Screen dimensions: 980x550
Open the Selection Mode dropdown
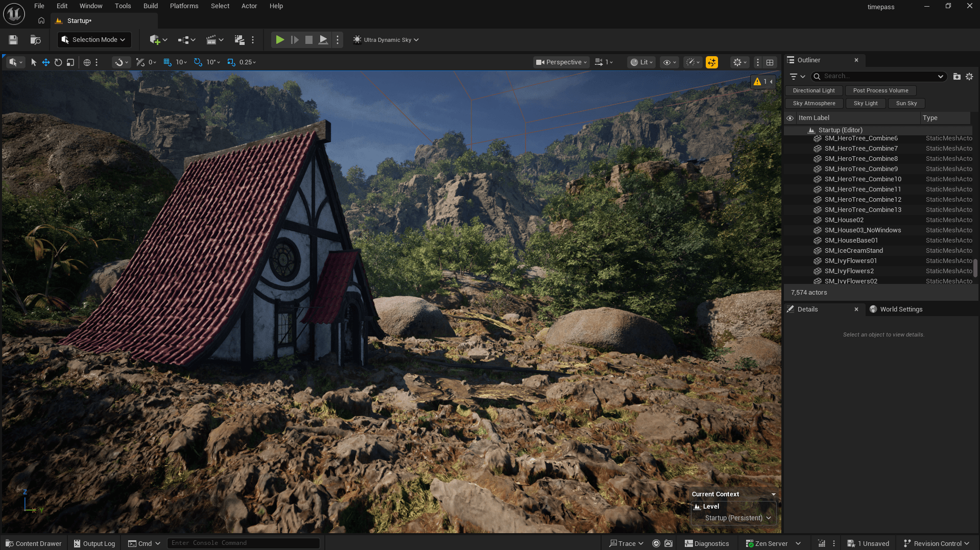coord(94,40)
